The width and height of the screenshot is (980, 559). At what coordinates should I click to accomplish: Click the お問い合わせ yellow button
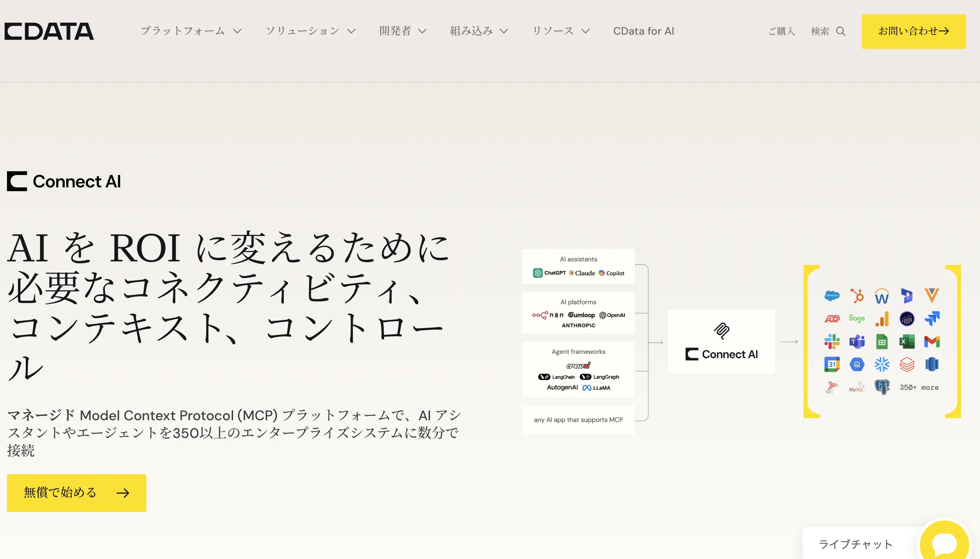[x=914, y=31]
